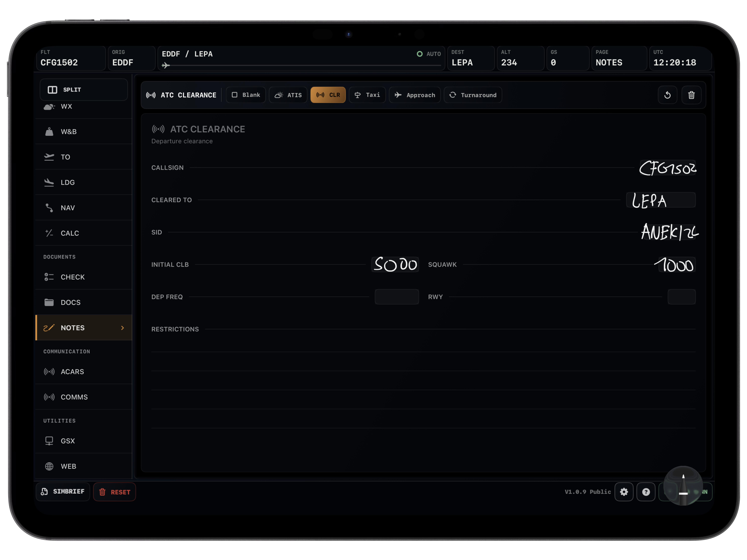Click the TO takeoff plane icon
The height and width of the screenshot is (560, 747).
(x=49, y=157)
